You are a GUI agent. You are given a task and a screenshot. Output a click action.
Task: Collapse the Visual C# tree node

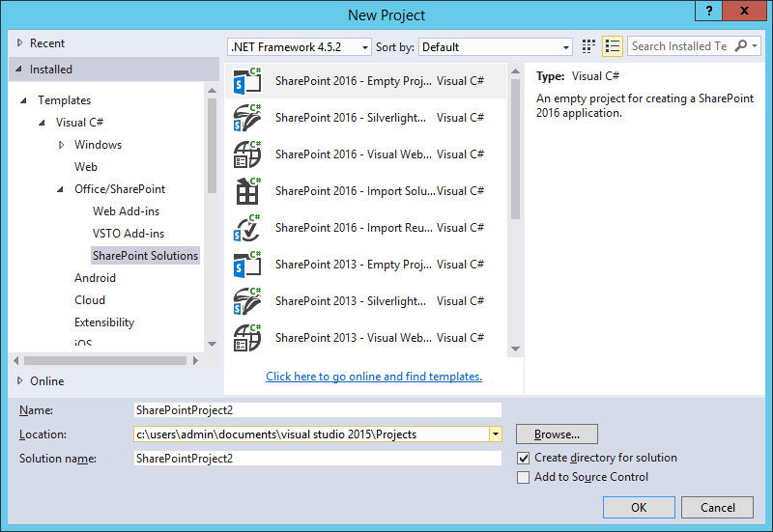(42, 123)
